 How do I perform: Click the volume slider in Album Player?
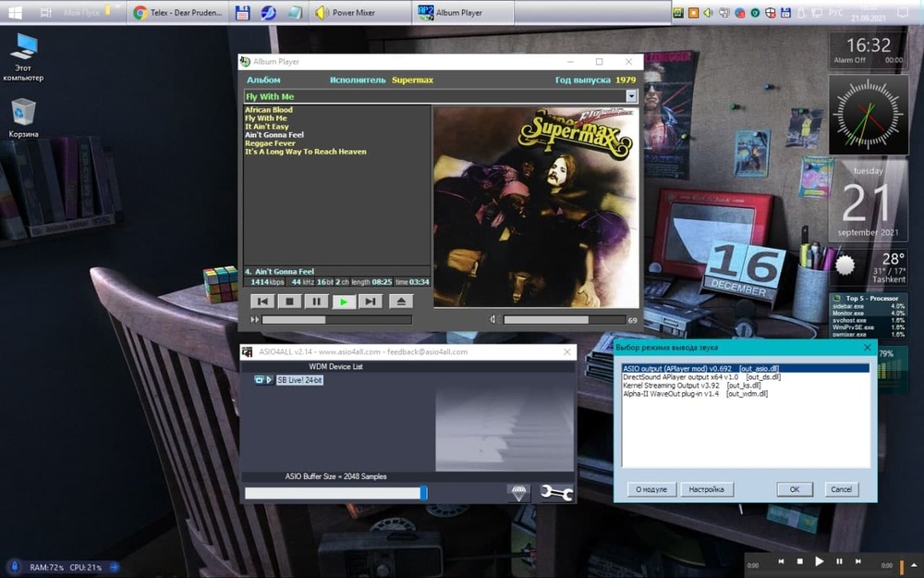pos(564,320)
